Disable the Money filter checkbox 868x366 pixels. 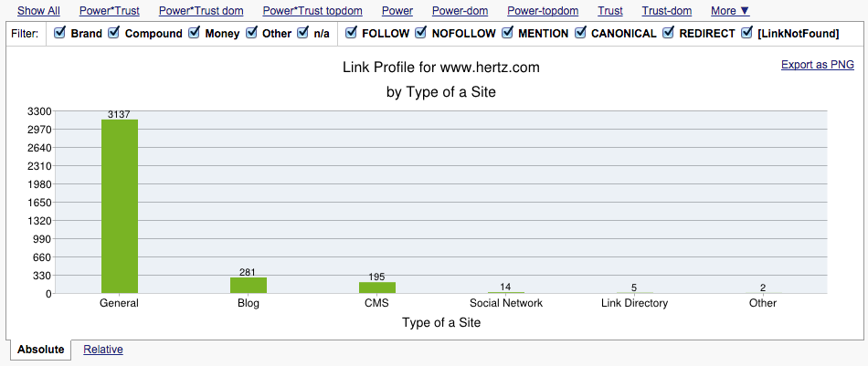pyautogui.click(x=194, y=33)
